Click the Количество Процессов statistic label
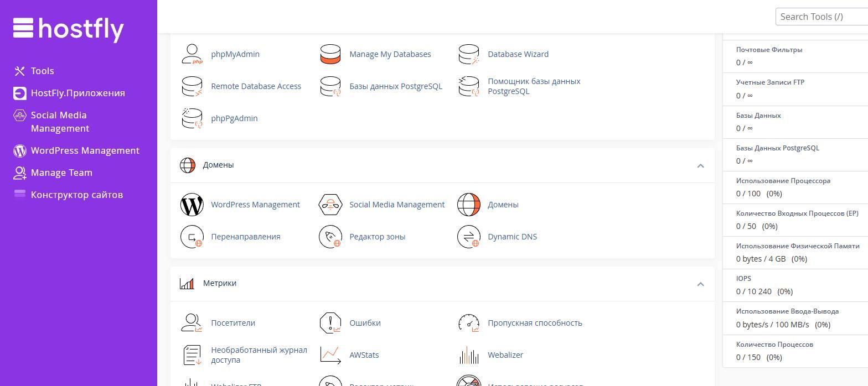868x386 pixels. point(774,345)
